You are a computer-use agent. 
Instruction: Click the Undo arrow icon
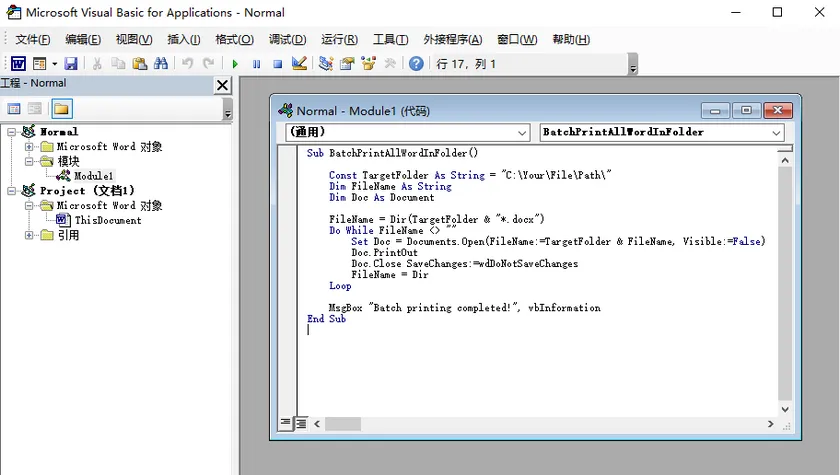pos(188,64)
